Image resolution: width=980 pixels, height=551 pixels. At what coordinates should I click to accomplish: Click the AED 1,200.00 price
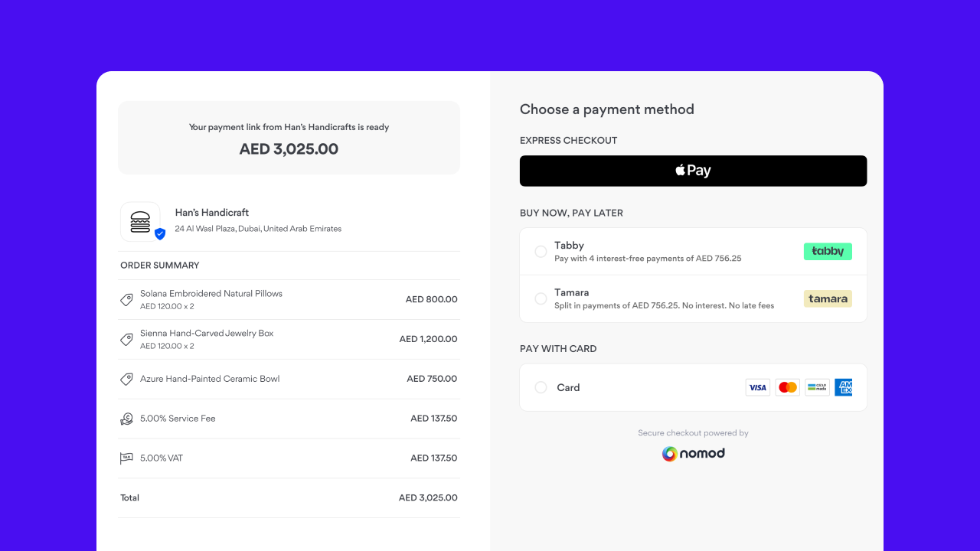click(x=428, y=339)
